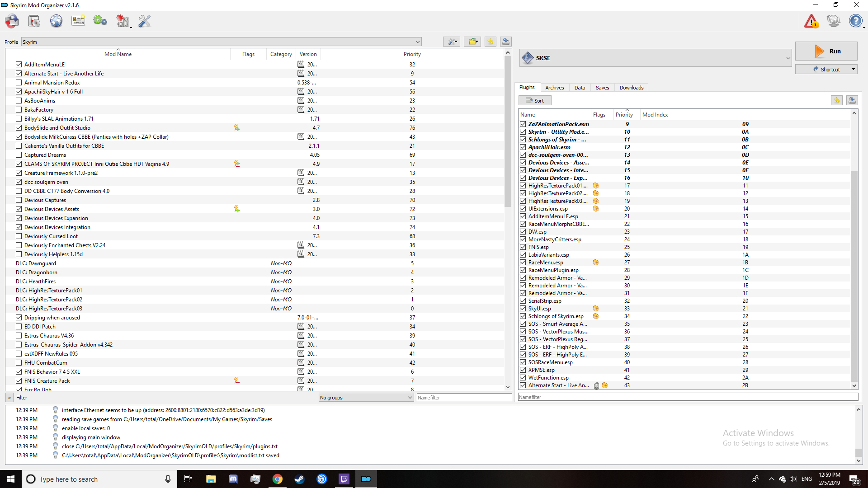
Task: Click the warning notifications triangle icon
Action: click(x=811, y=21)
